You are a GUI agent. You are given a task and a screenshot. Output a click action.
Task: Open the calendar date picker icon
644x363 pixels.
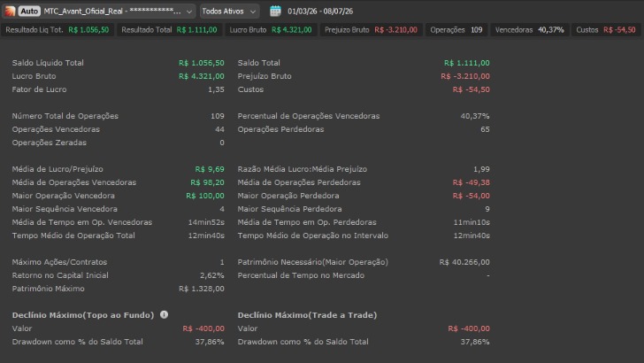click(x=275, y=12)
